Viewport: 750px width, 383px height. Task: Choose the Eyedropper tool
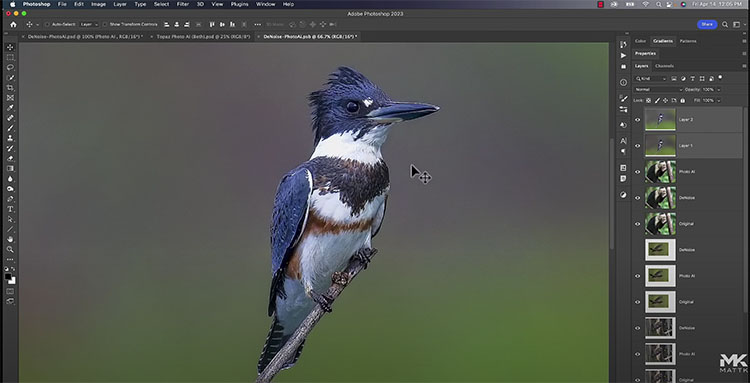[x=10, y=108]
